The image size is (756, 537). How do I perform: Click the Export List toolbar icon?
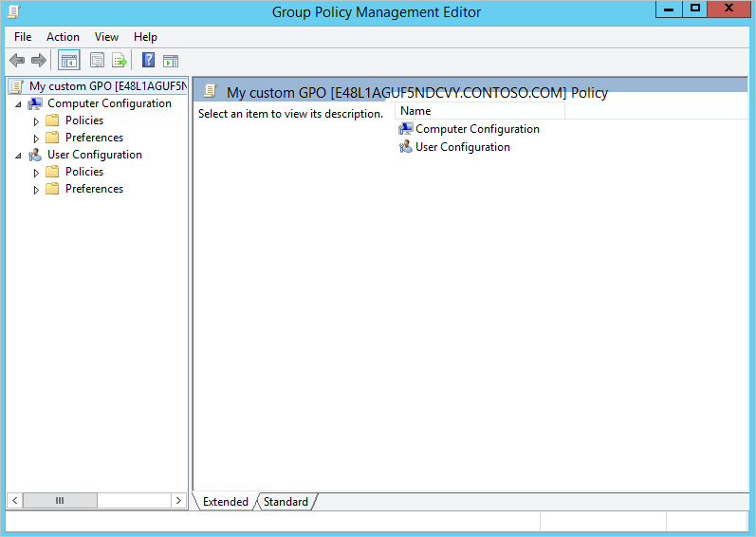[120, 61]
